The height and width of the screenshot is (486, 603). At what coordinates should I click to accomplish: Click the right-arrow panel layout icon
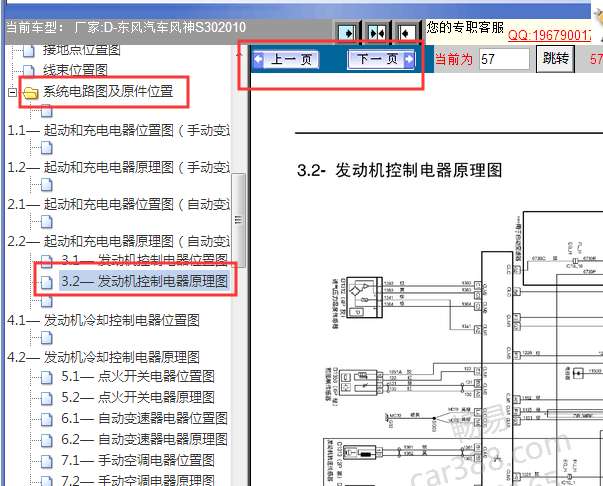pyautogui.click(x=347, y=33)
